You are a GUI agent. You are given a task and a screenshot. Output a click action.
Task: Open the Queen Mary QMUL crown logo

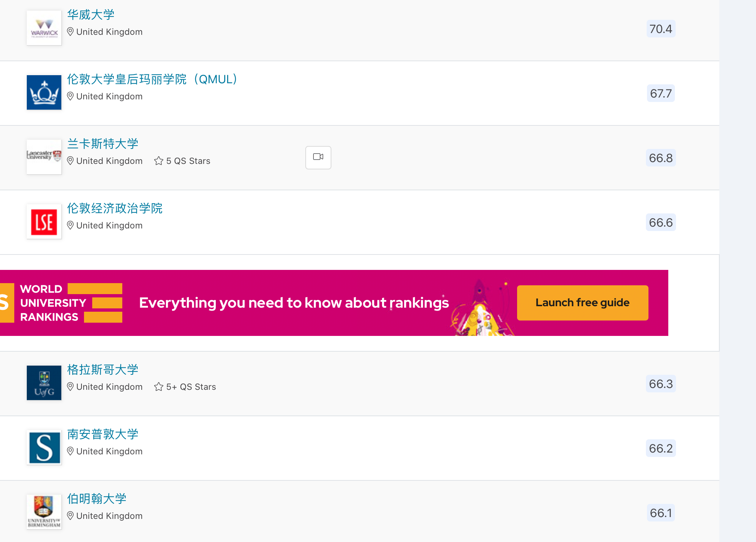[x=44, y=92]
